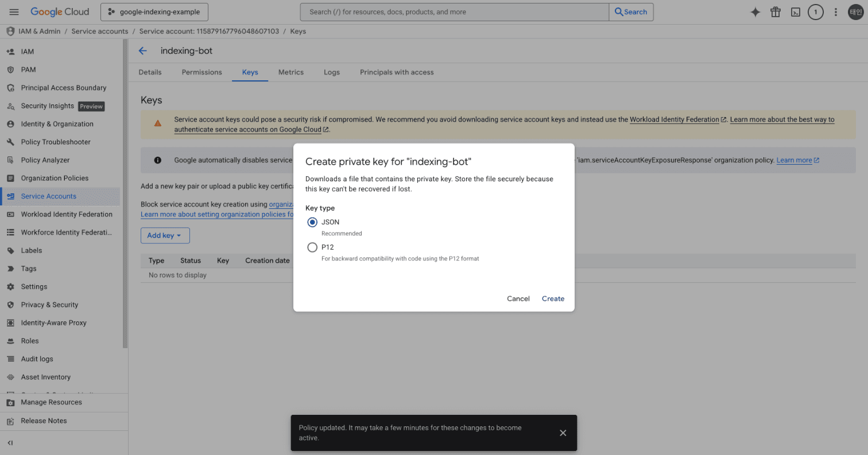This screenshot has height=455, width=868.
Task: Open the gift free trial icon
Action: click(x=776, y=12)
